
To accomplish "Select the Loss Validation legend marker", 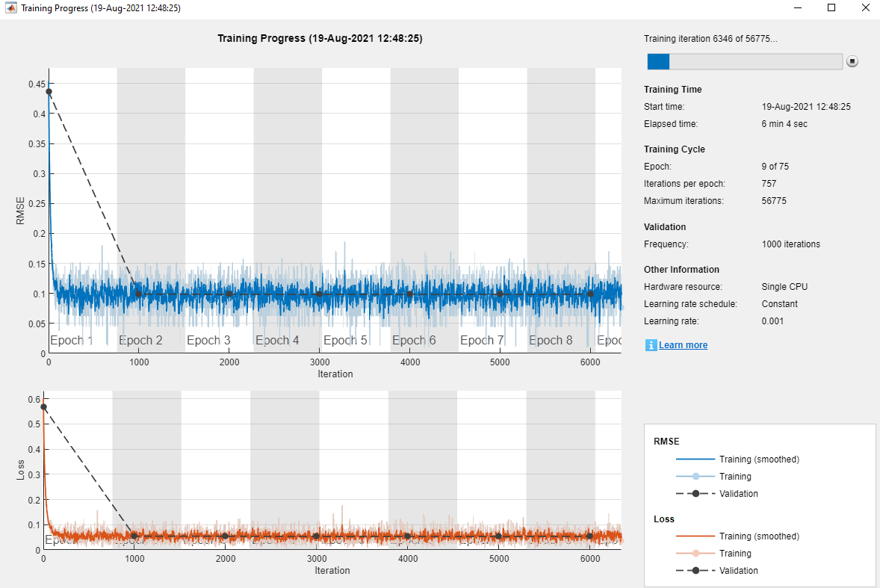I will point(696,571).
